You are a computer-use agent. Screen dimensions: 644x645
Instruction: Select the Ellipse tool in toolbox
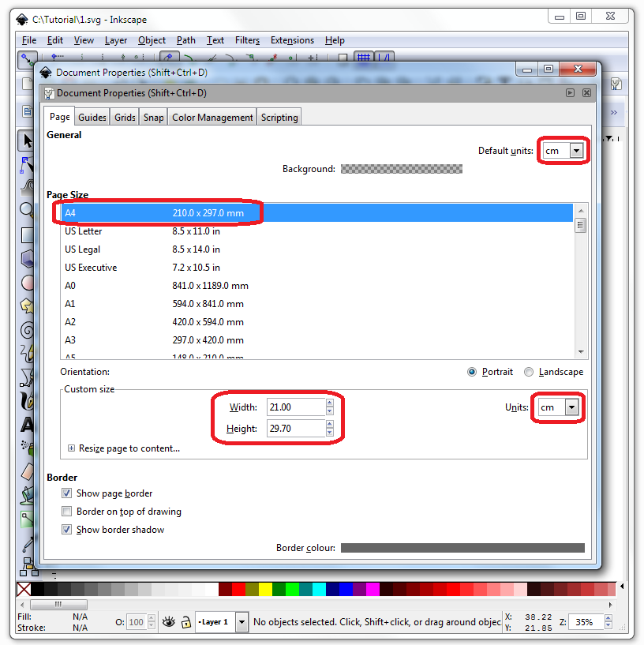click(x=27, y=283)
